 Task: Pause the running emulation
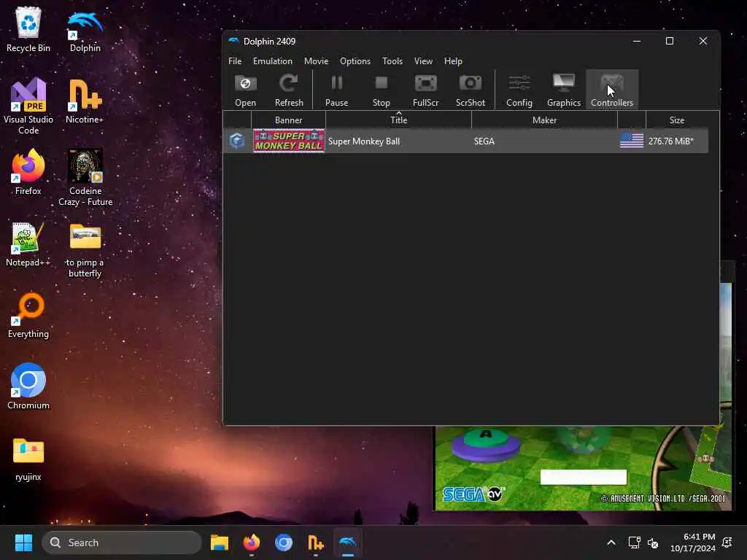coord(336,90)
